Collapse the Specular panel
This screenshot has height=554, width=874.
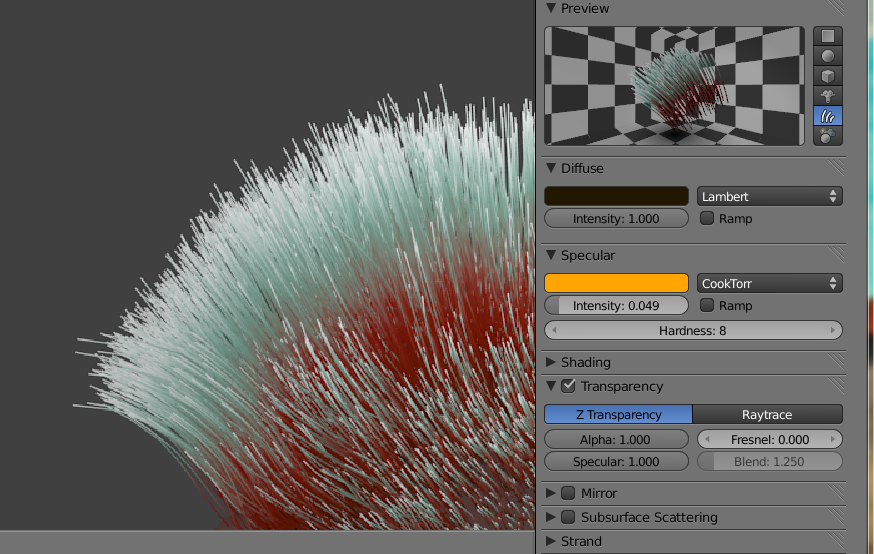(551, 255)
